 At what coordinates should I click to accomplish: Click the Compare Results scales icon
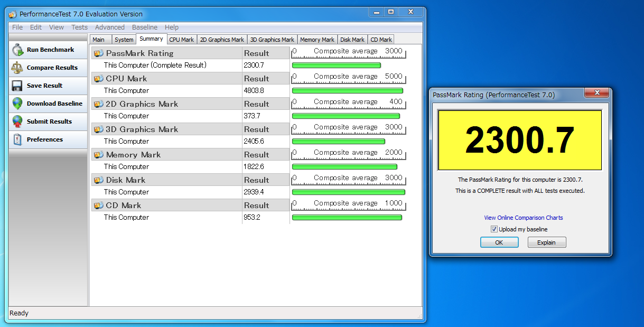[17, 68]
